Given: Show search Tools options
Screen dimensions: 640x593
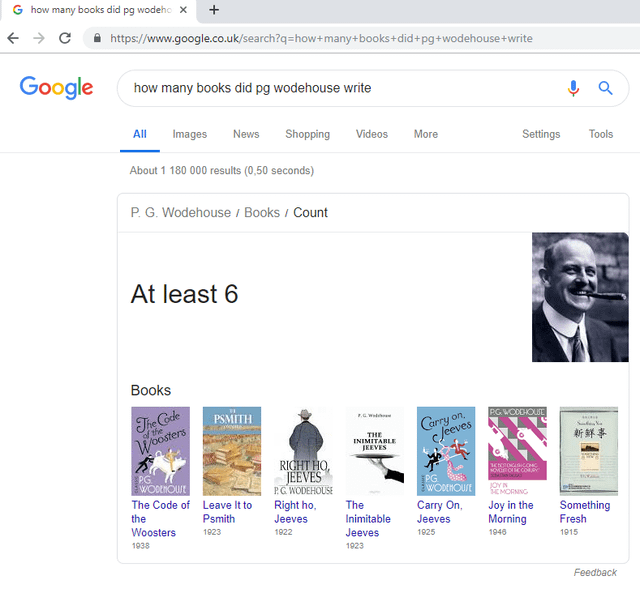Looking at the screenshot, I should coord(601,134).
